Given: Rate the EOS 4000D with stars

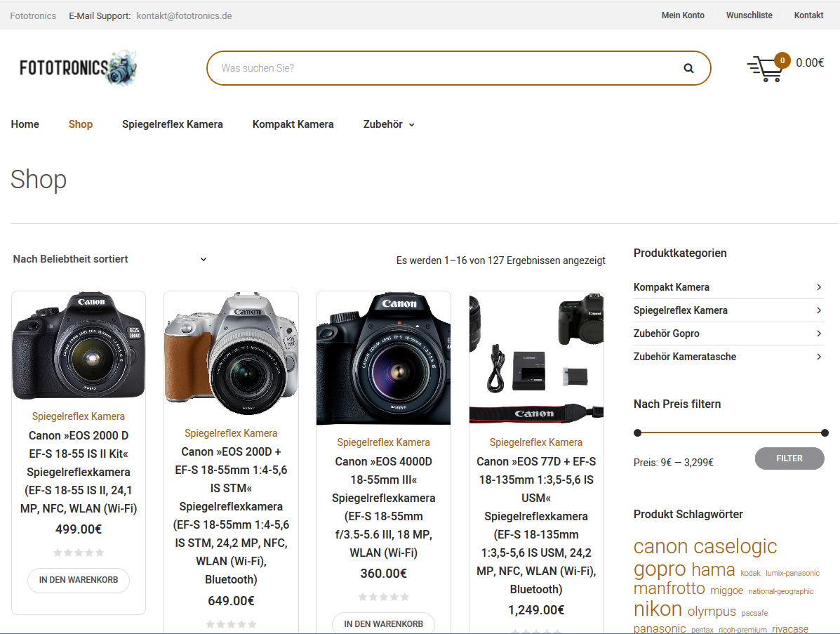Looking at the screenshot, I should point(384,597).
